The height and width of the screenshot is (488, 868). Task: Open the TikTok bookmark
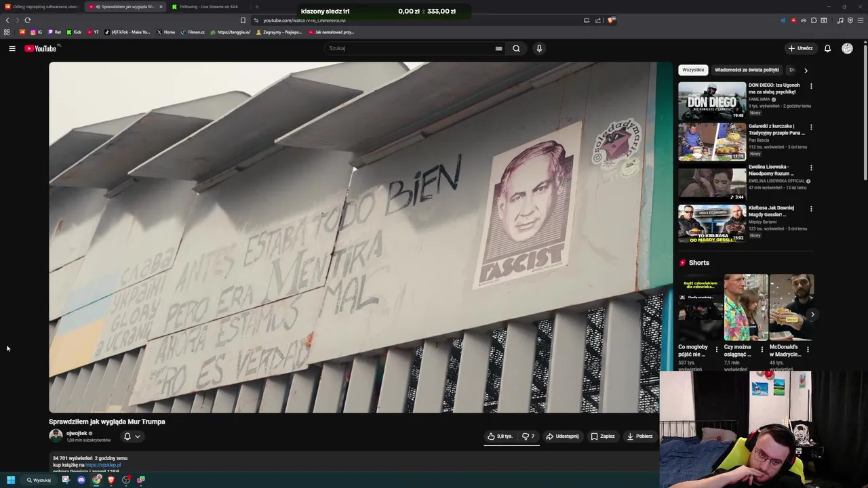click(127, 32)
